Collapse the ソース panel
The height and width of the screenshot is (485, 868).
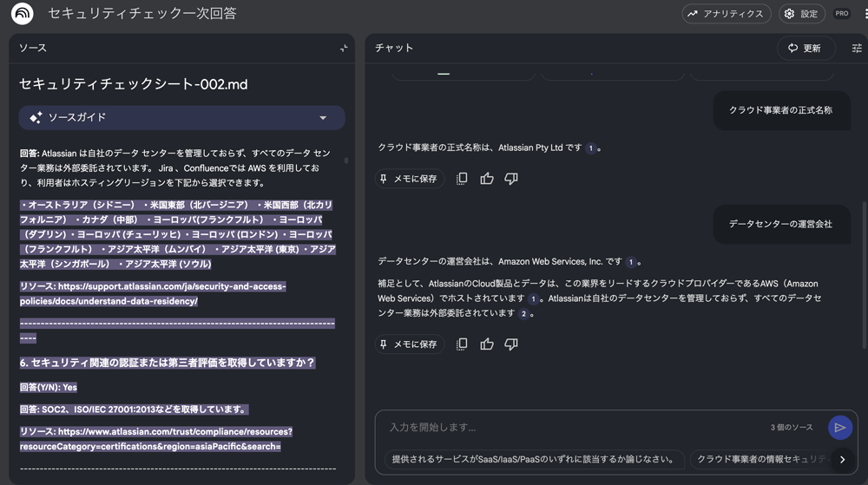(x=344, y=49)
